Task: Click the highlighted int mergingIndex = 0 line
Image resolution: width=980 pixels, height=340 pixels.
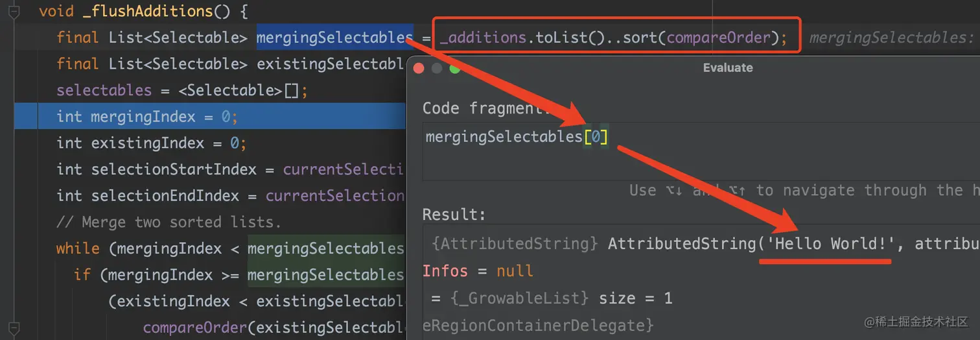Action: [x=210, y=117]
